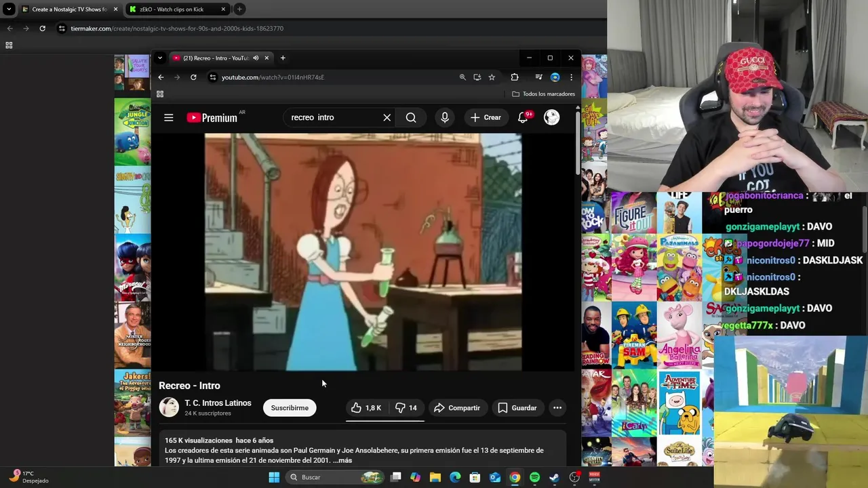Pause the Recreo video by clicking player

[x=363, y=252]
